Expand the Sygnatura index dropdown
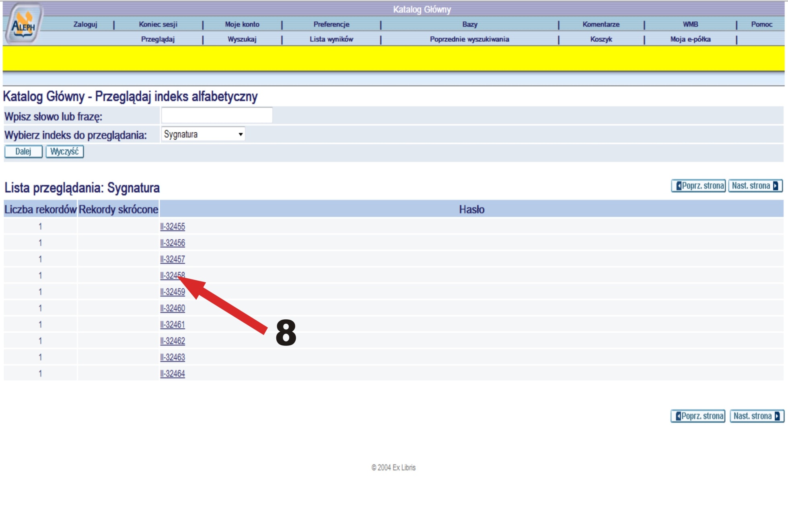The height and width of the screenshot is (532, 788). (x=203, y=134)
